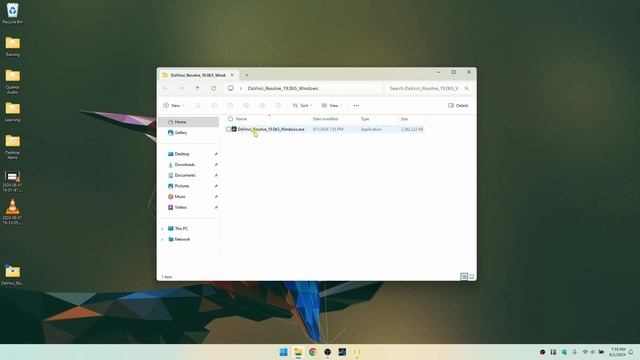Expand the This PC tree node

tap(162, 229)
